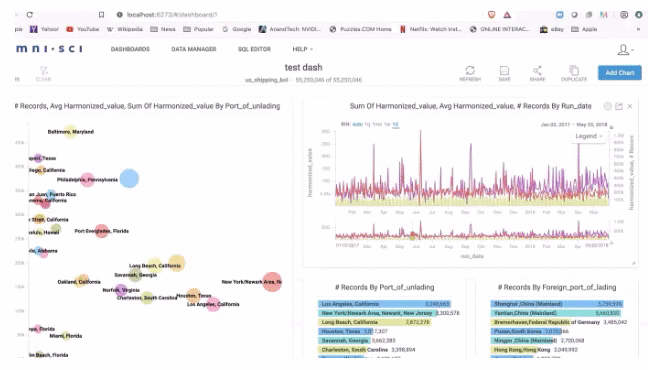Screen dimensions: 648x370
Task: Open the Netflix bookmark
Action: tap(431, 29)
